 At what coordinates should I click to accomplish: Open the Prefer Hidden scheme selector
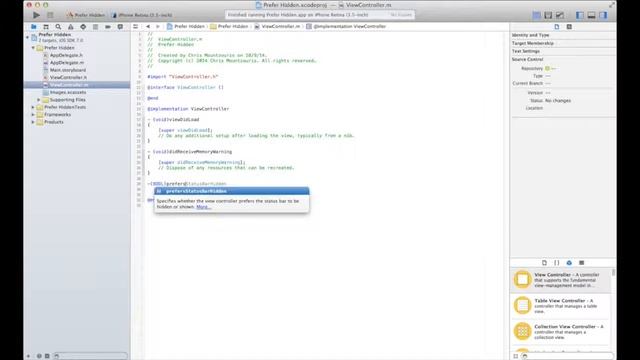click(x=86, y=15)
